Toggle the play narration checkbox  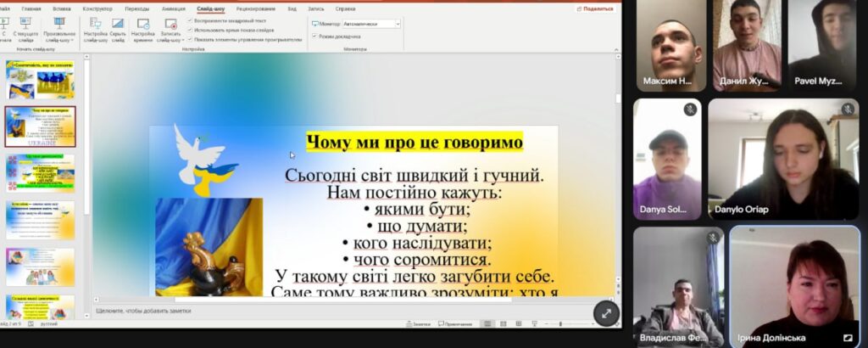[x=190, y=20]
